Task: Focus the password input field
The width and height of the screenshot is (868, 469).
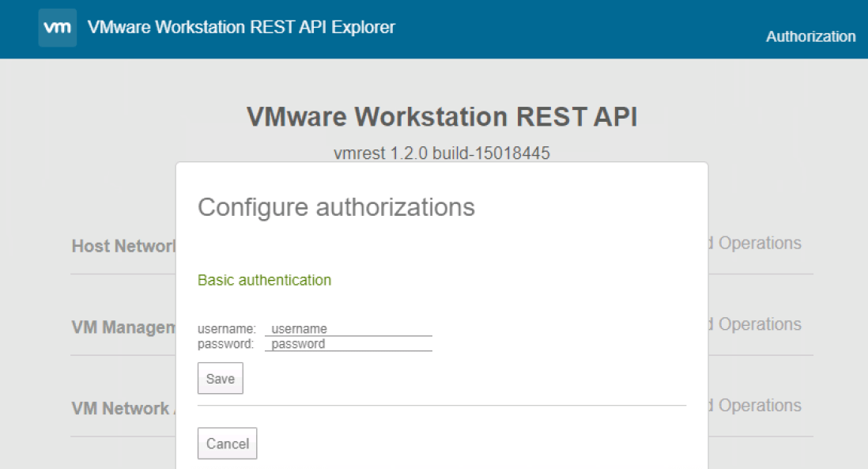Action: [348, 344]
